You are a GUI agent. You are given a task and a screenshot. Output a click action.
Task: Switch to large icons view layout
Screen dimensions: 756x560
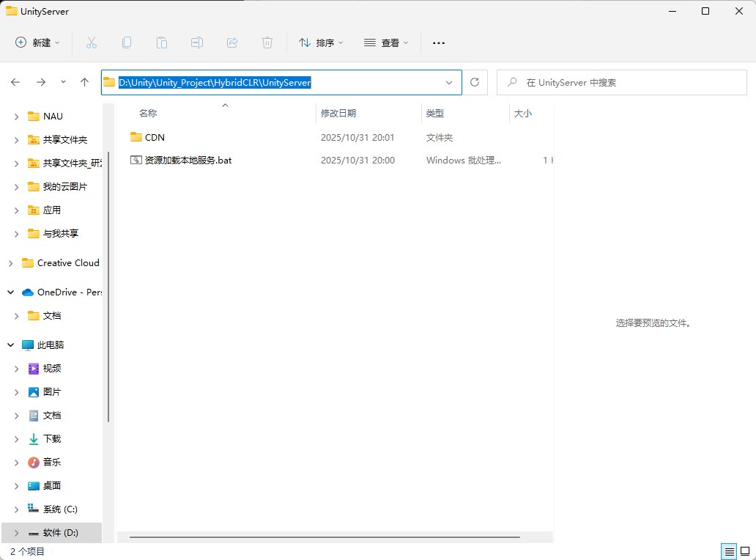pos(745,550)
